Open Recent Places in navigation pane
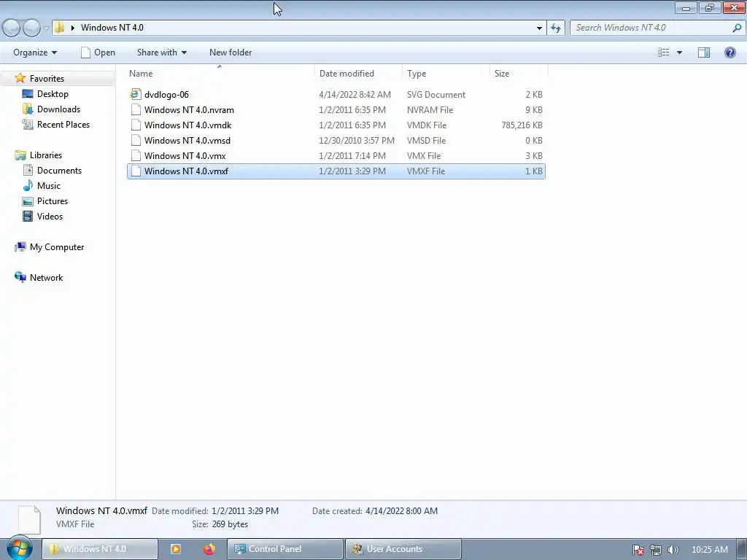 pos(63,124)
